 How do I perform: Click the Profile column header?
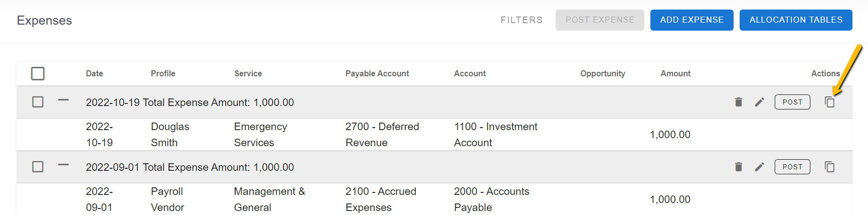point(163,73)
